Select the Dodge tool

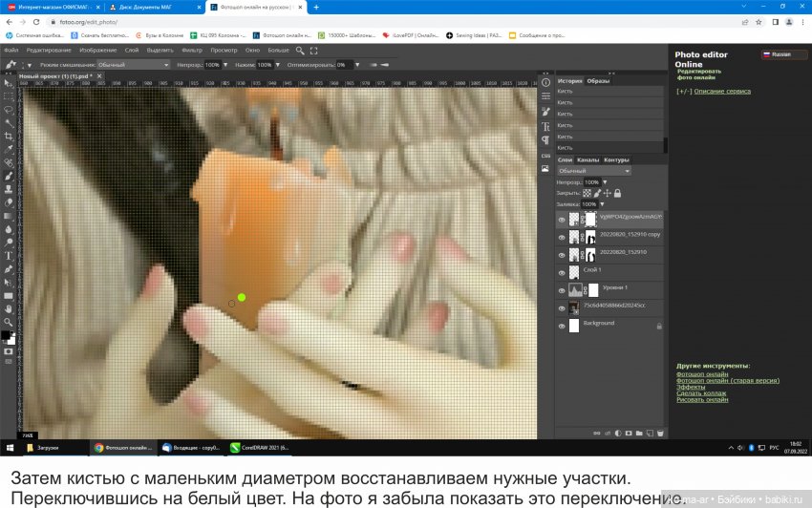(x=9, y=243)
